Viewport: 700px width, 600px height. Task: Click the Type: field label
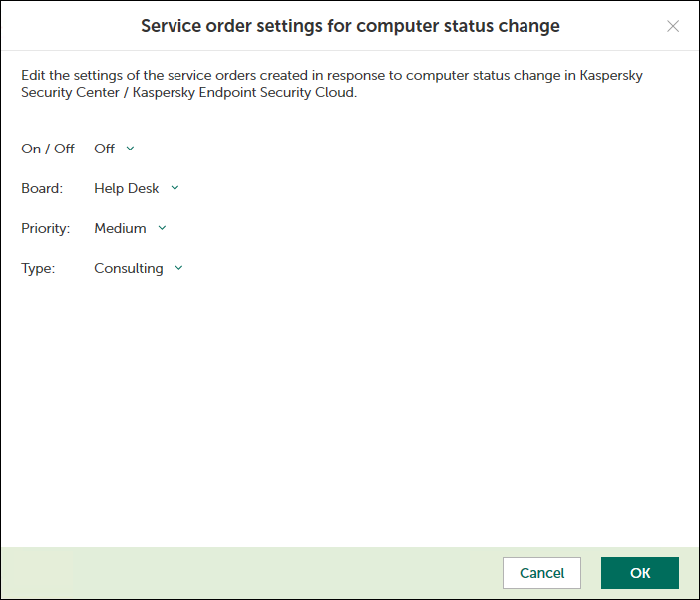coord(38,268)
